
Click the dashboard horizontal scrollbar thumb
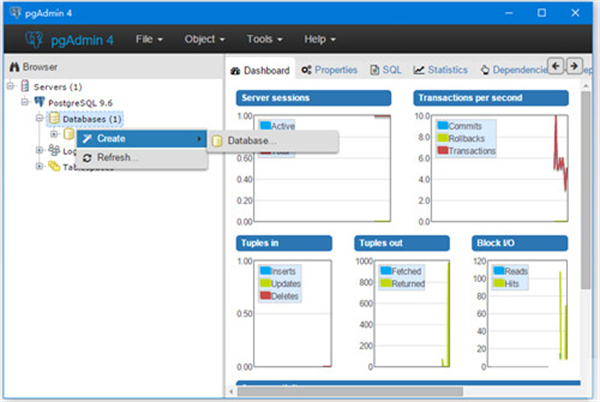click(350, 392)
